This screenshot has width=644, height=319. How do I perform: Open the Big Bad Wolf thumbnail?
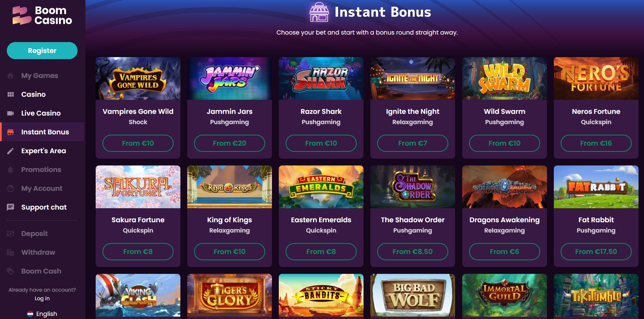413,295
